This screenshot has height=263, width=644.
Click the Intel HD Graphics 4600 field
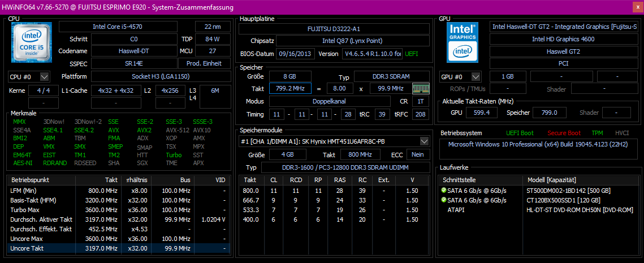(563, 39)
